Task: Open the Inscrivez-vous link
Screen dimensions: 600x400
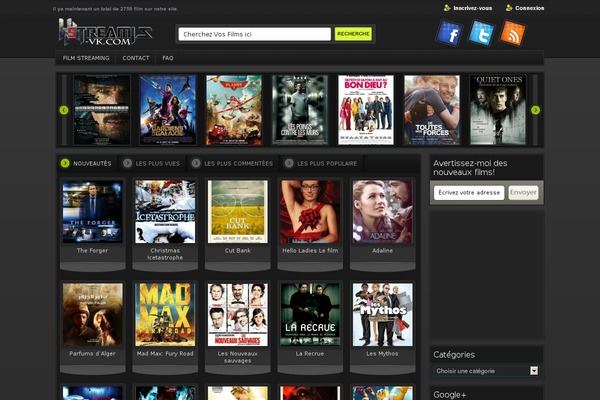Action: pyautogui.click(x=473, y=8)
